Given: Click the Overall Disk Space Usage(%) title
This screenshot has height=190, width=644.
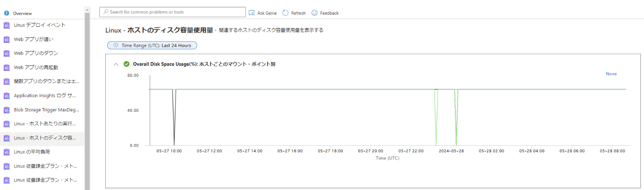Looking at the screenshot, I should pyautogui.click(x=204, y=64).
